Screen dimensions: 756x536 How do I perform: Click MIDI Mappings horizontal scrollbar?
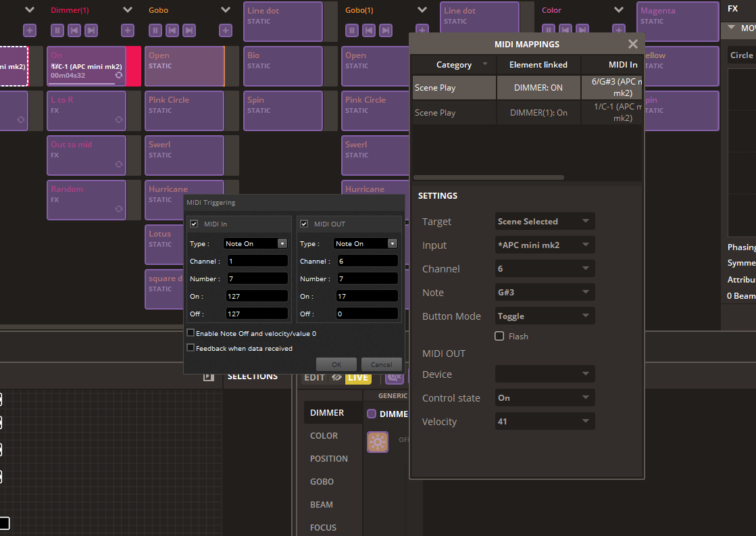(x=488, y=178)
